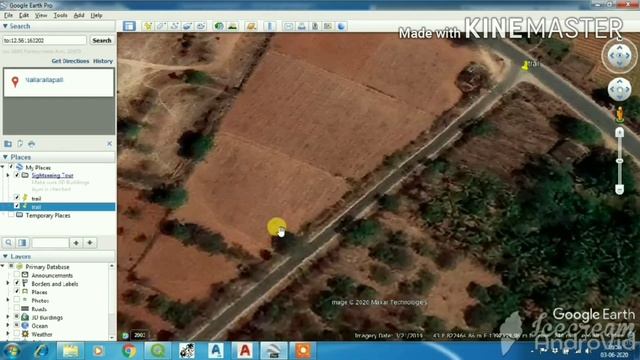640x360 pixels.
Task: Click the Print toolbar icon
Action: 302,26
